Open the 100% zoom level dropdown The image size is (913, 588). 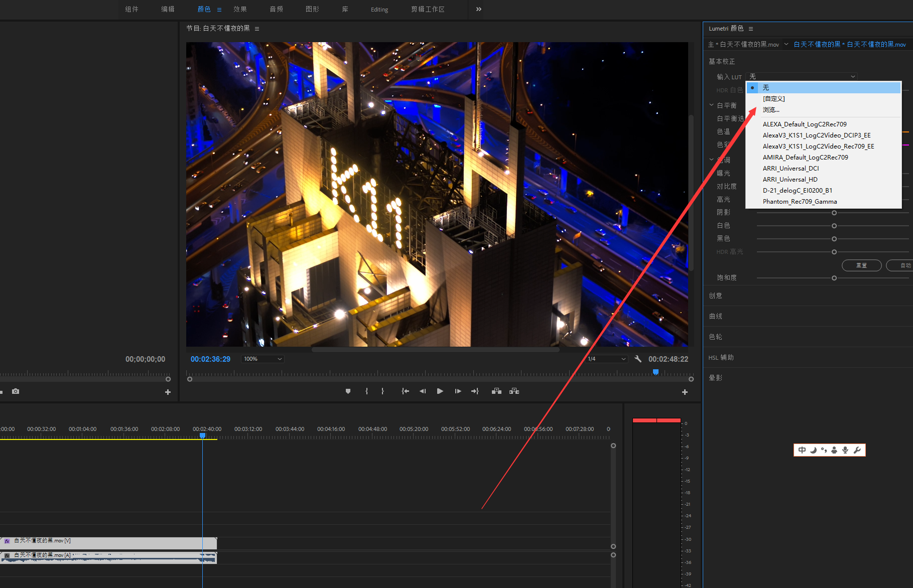pos(263,359)
